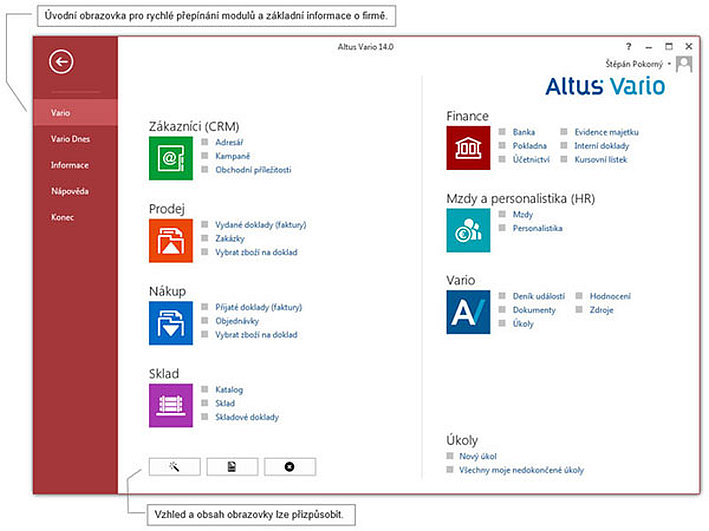Open the Sklad purple tile
709x531 pixels.
(171, 405)
